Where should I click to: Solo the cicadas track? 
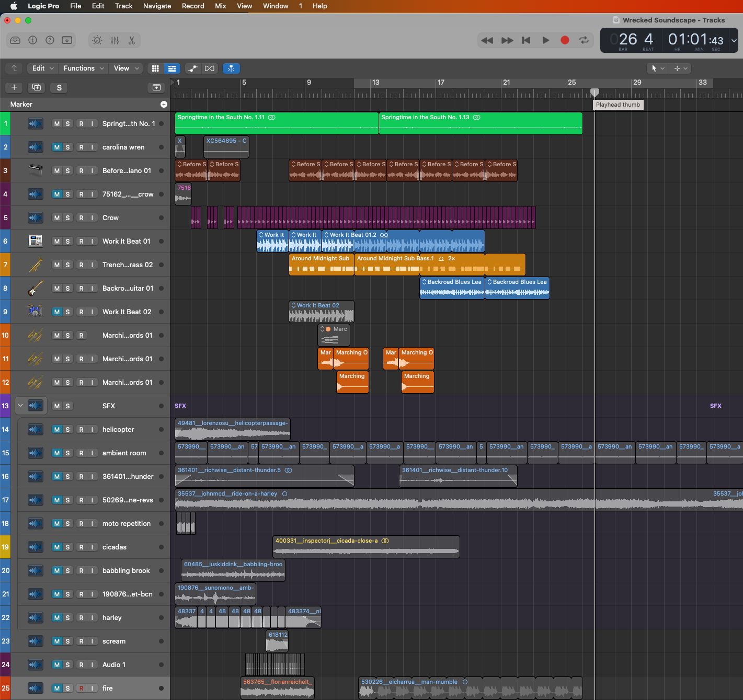pos(67,547)
